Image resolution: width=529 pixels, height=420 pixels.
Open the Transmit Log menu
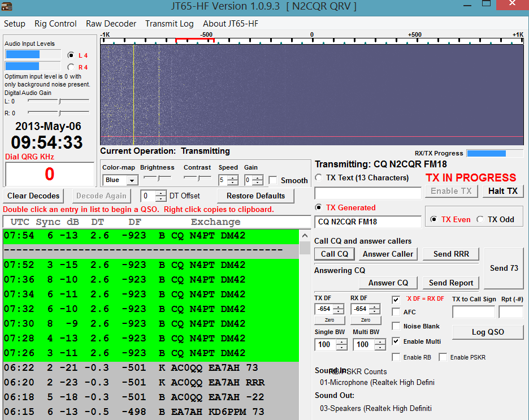[169, 24]
